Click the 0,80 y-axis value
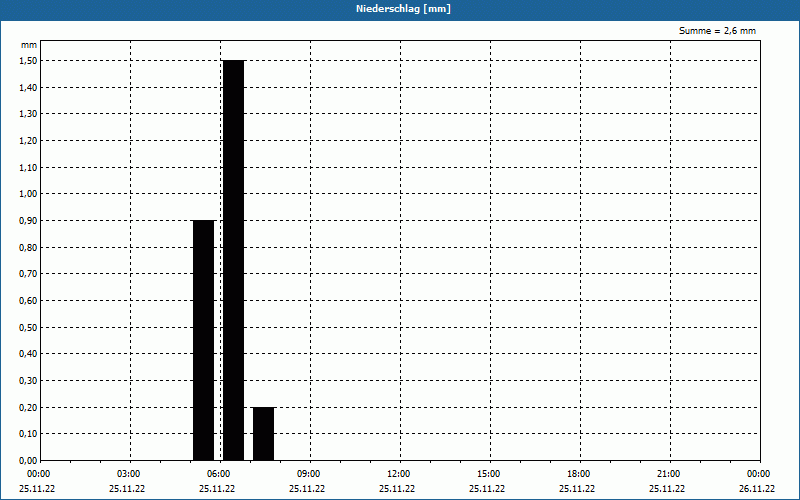800x500 pixels. (x=28, y=247)
